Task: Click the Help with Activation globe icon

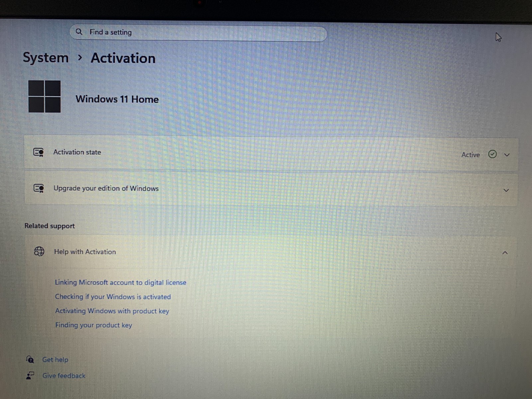Action: (x=39, y=251)
